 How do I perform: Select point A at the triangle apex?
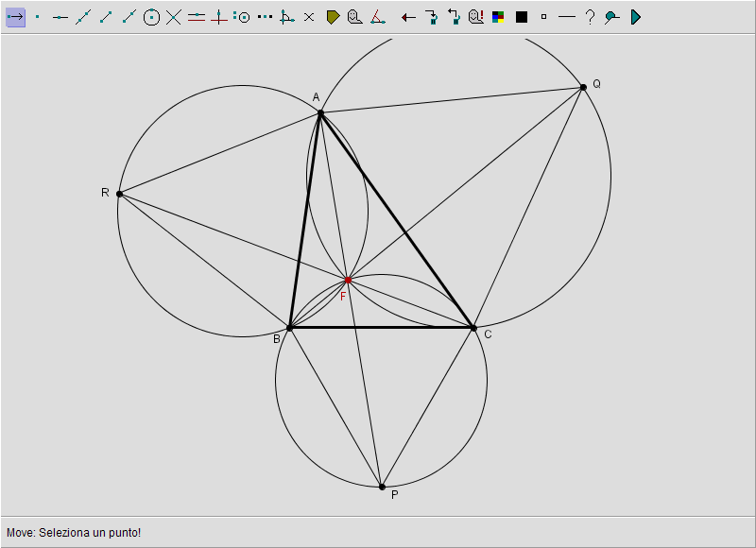320,112
